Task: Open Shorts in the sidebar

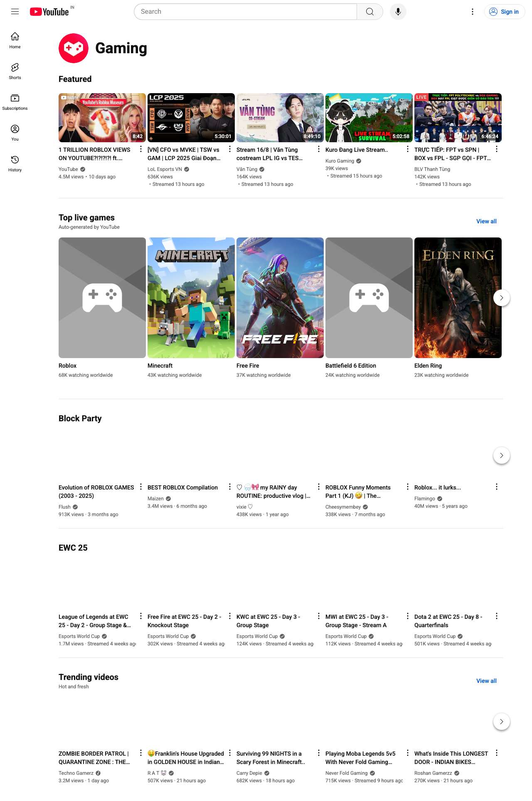Action: (x=15, y=71)
